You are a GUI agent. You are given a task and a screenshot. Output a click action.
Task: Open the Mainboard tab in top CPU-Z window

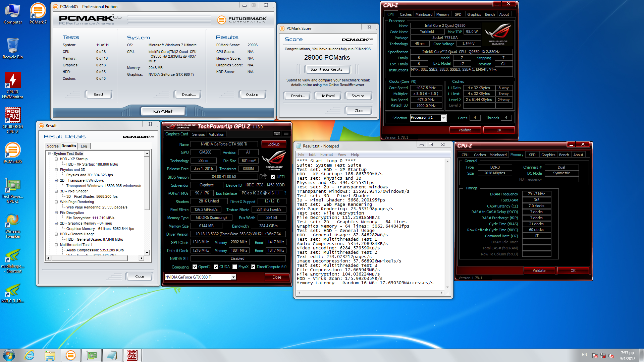point(424,14)
